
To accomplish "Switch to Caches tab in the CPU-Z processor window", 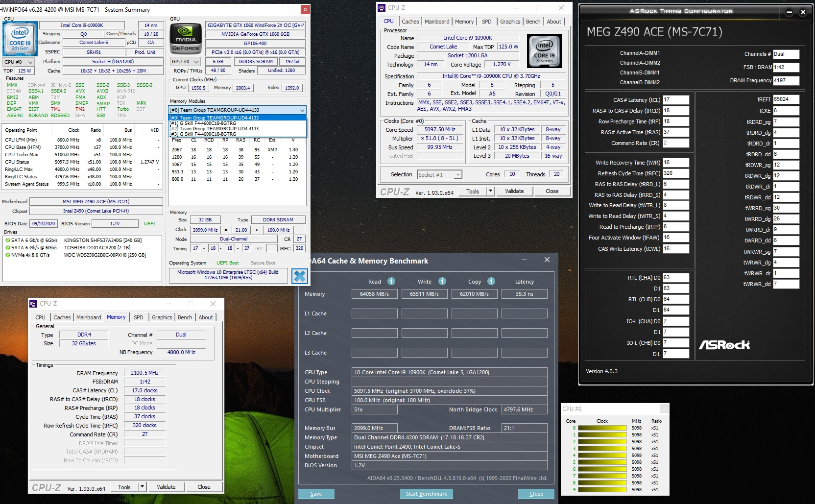I will [410, 22].
